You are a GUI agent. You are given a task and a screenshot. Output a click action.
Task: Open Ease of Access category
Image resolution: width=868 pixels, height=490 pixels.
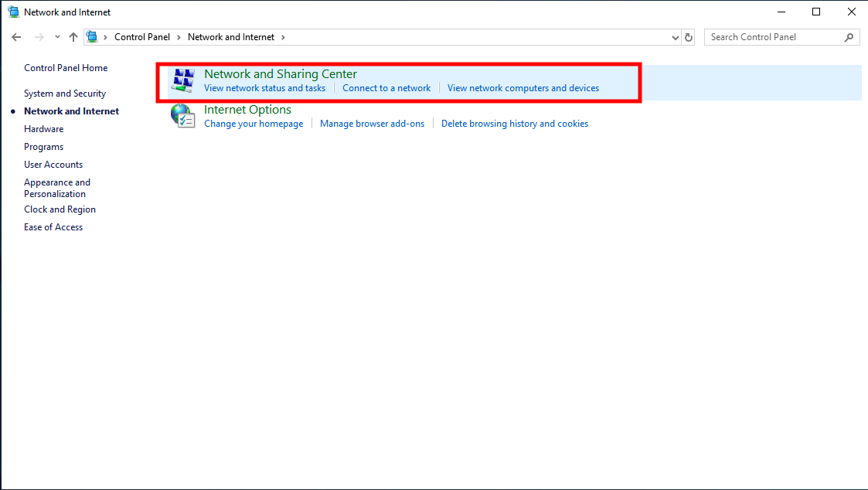pyautogui.click(x=53, y=227)
